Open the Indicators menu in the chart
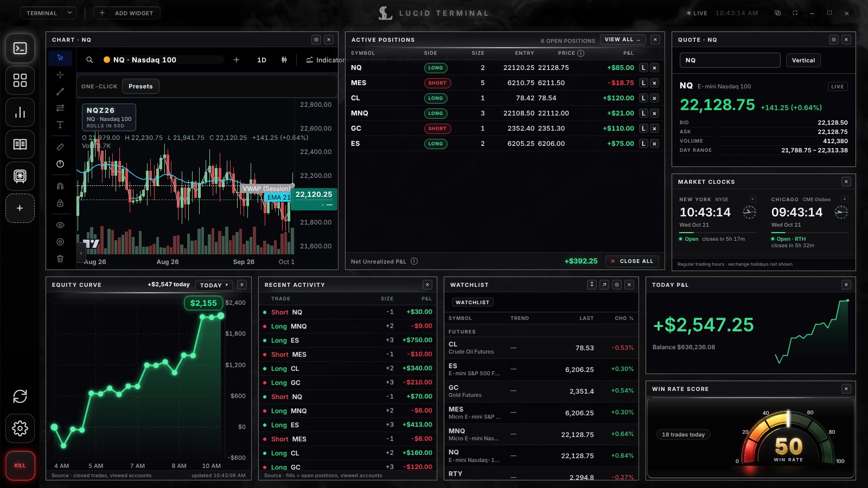 pyautogui.click(x=325, y=60)
